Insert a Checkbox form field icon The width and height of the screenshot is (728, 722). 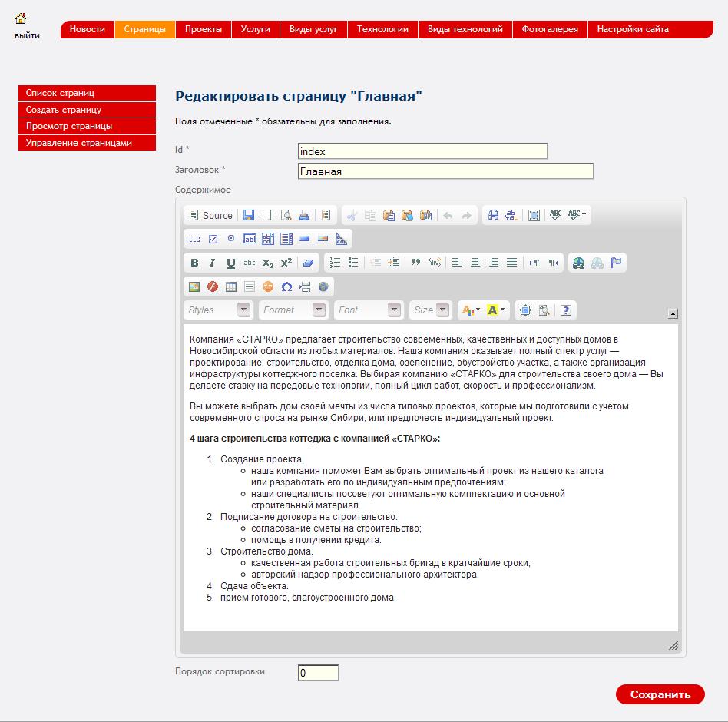(x=213, y=239)
